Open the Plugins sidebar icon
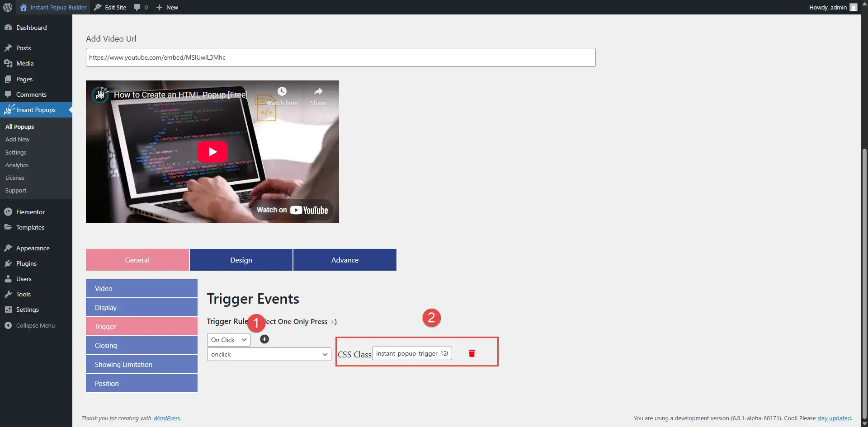 (9, 263)
